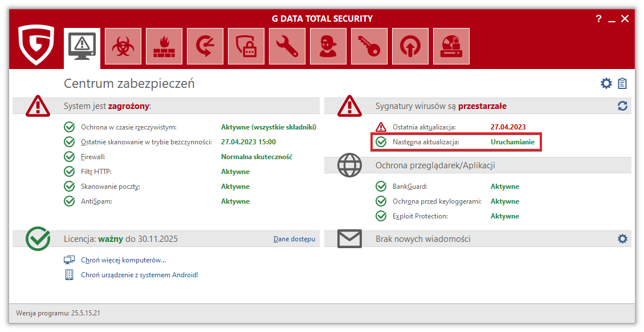Open the Dane dostępu link
This screenshot has height=332, width=644.
point(294,239)
